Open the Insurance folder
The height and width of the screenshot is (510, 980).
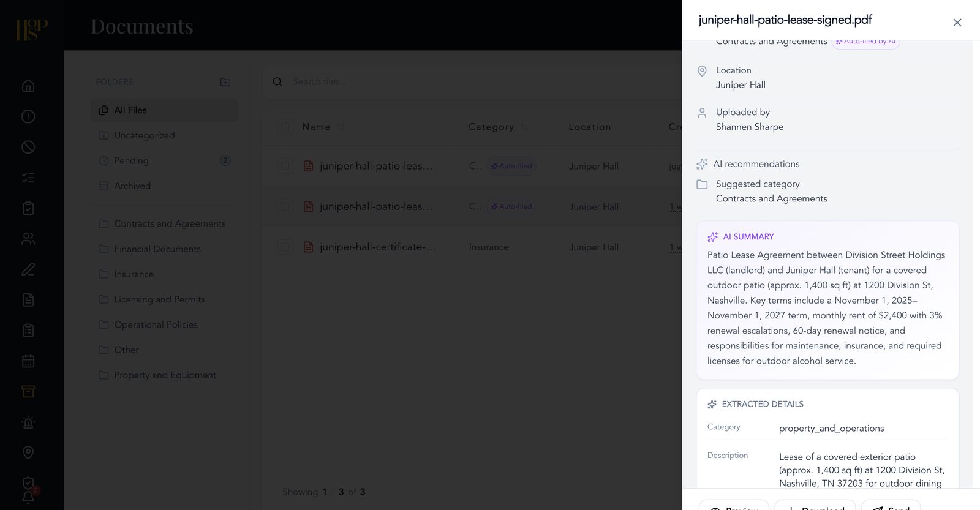[x=165, y=274]
